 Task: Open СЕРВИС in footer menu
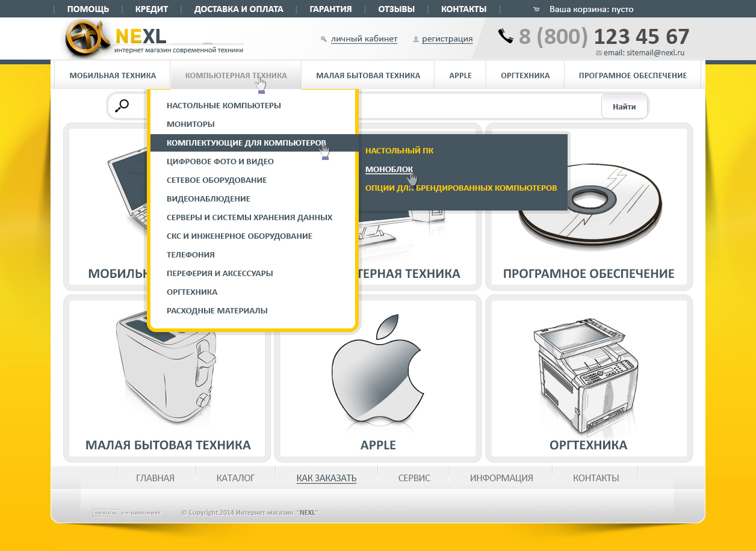(x=414, y=478)
